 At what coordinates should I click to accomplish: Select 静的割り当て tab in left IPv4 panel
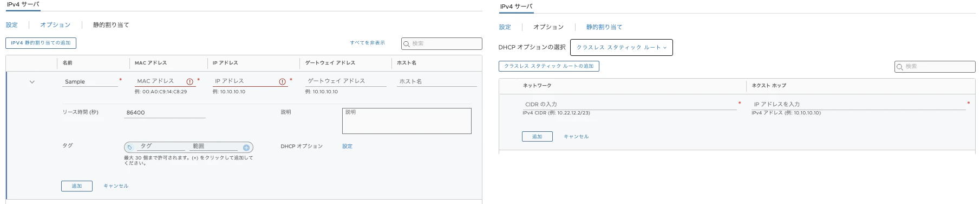click(x=111, y=25)
